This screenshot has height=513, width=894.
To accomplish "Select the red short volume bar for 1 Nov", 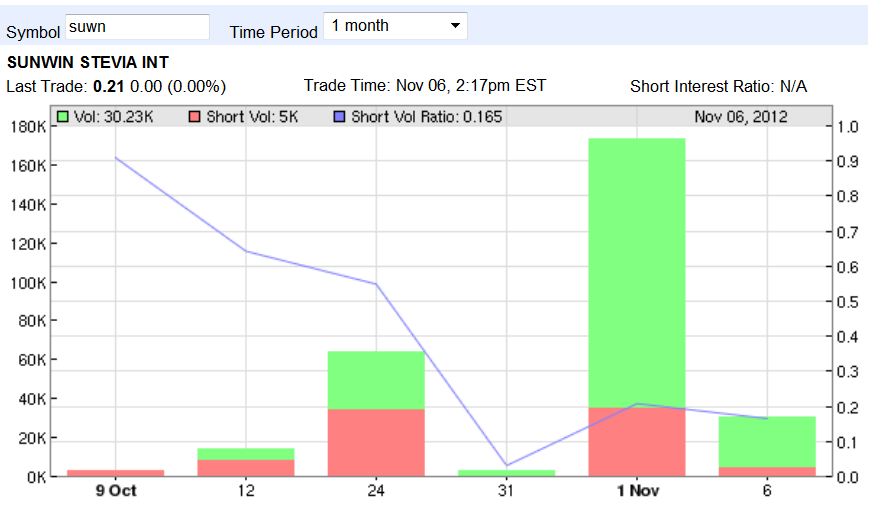I will coord(637,441).
